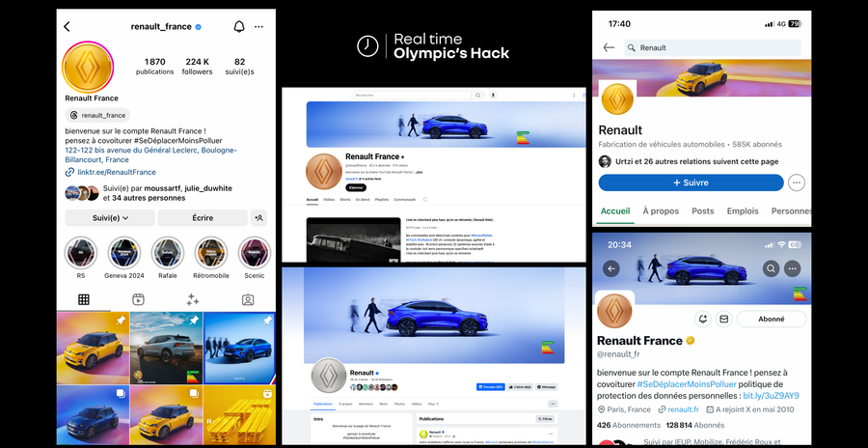Tap the Instagram back arrow

67,27
